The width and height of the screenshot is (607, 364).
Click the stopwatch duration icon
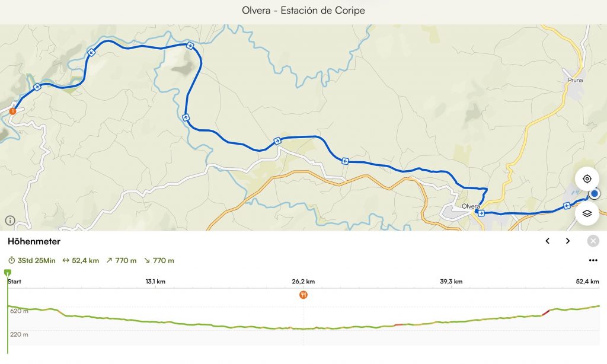click(11, 261)
